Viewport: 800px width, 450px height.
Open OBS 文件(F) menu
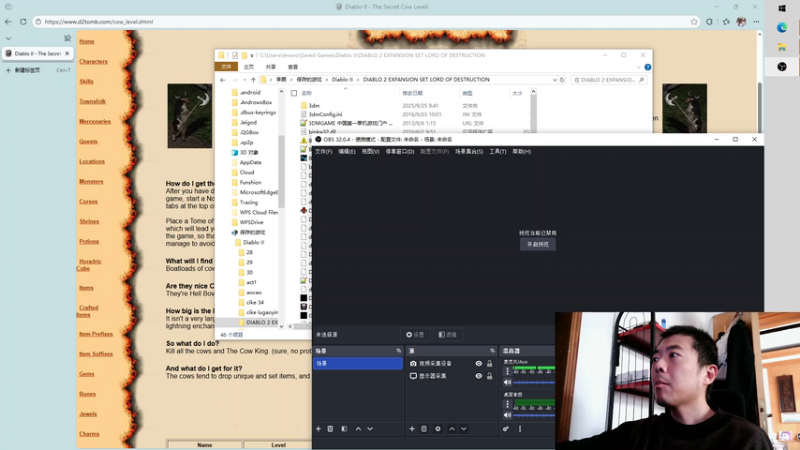[x=323, y=152]
